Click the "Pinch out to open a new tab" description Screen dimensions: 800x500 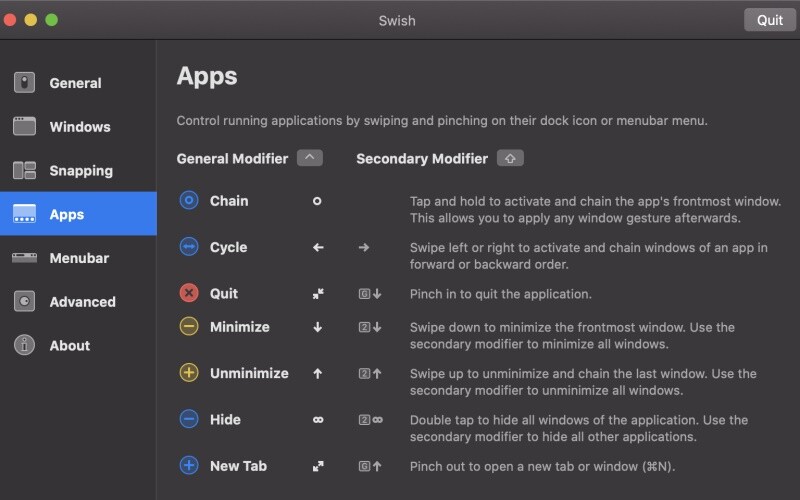pos(542,467)
